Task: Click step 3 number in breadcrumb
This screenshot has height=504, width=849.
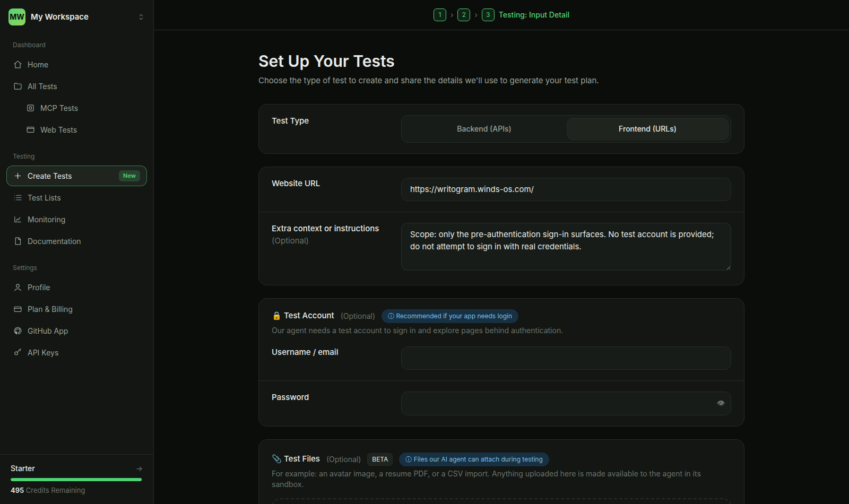Action: click(x=488, y=15)
